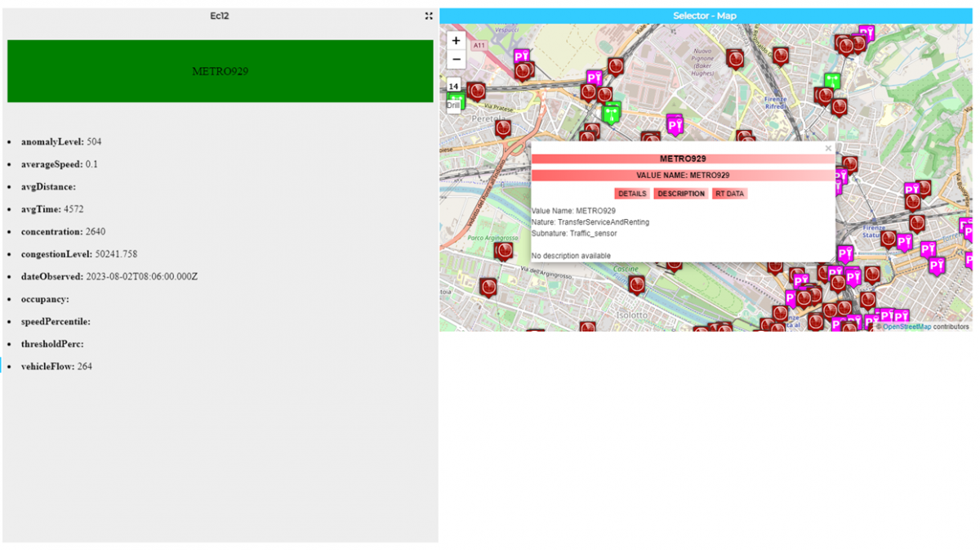The image size is (980, 550).
Task: Zoom in on the map
Action: pyautogui.click(x=456, y=40)
